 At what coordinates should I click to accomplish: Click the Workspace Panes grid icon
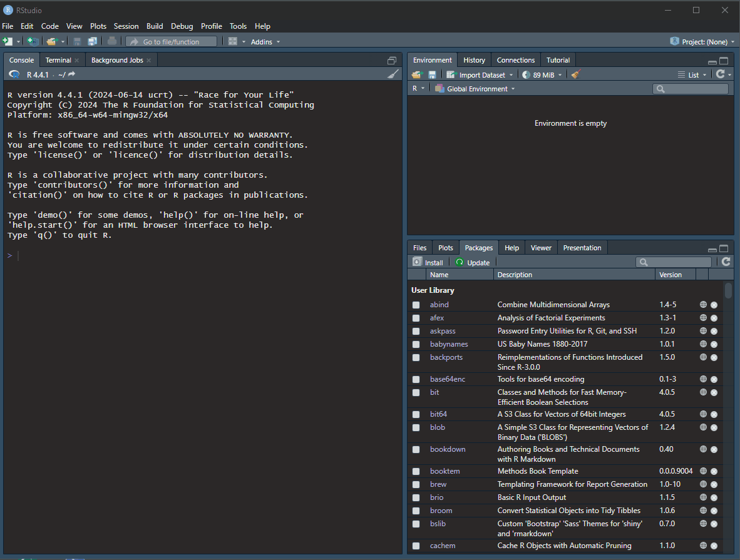(233, 41)
